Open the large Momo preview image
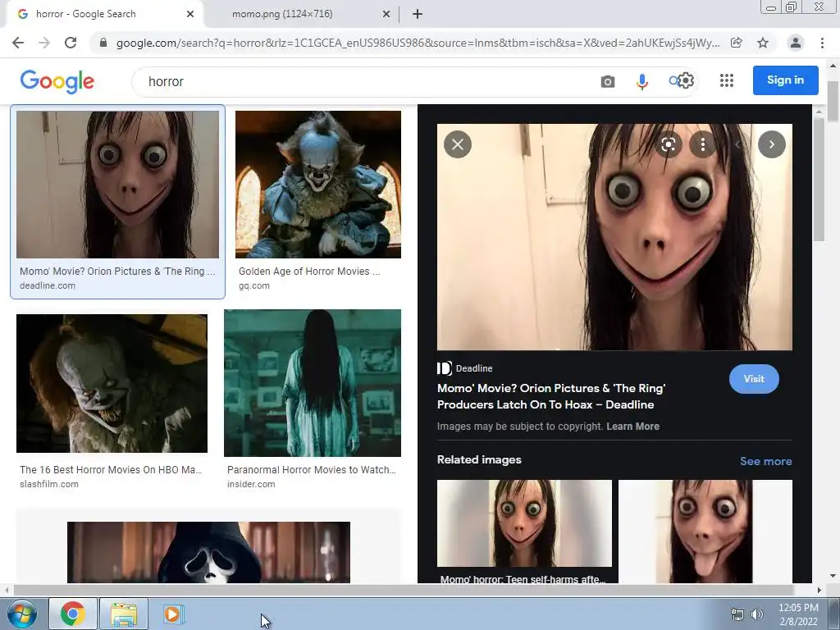The image size is (840, 630). [614, 237]
